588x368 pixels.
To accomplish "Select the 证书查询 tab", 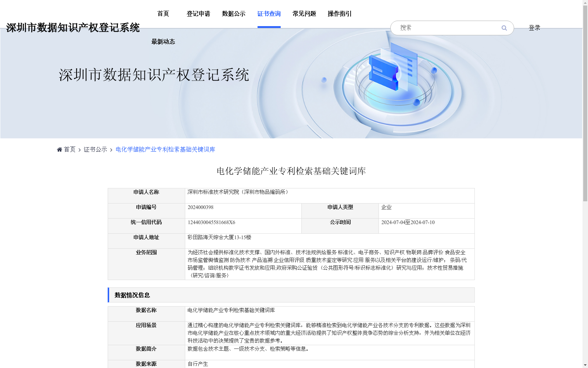I will tap(269, 14).
